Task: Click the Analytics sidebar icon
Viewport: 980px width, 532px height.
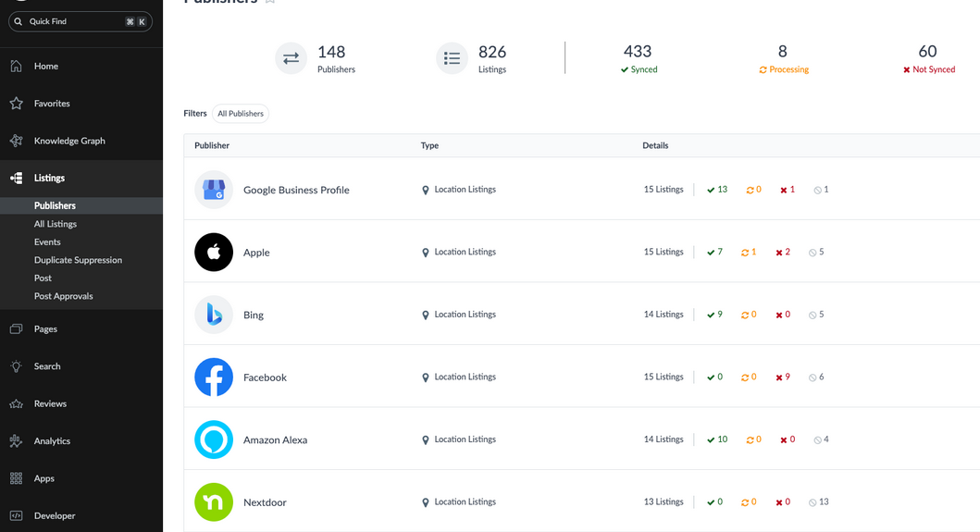Action: coord(17,440)
